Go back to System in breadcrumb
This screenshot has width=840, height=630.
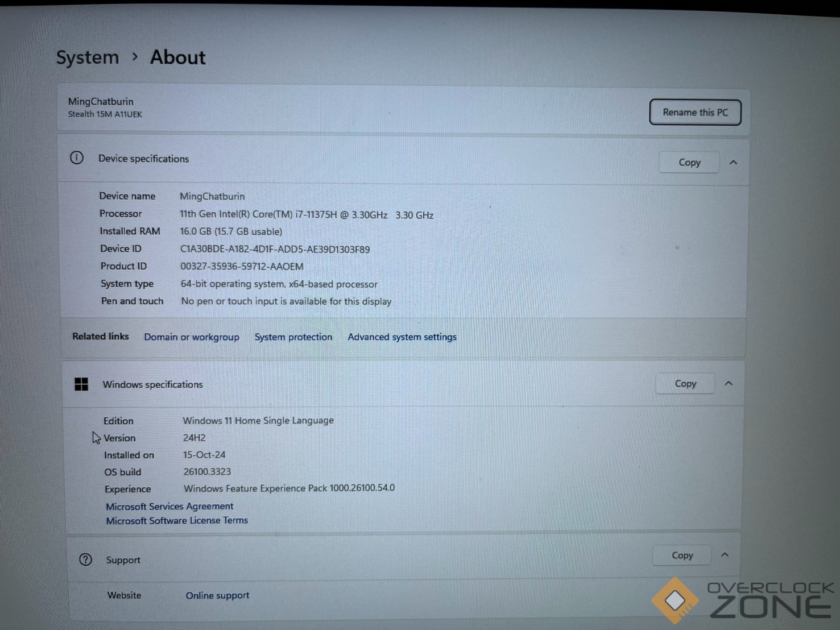[88, 57]
